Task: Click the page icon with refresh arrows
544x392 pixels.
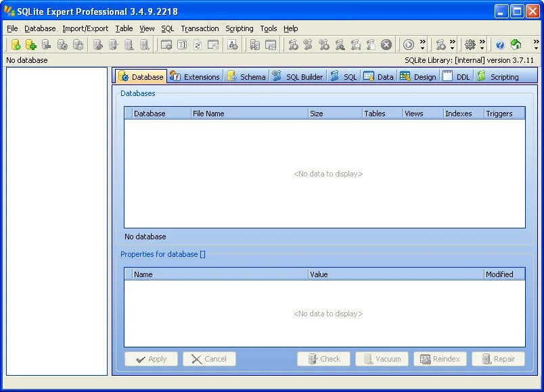Action: click(x=198, y=45)
